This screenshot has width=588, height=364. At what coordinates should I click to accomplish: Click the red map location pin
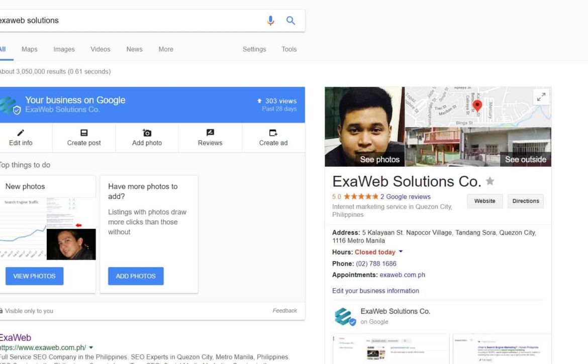pyautogui.click(x=477, y=105)
